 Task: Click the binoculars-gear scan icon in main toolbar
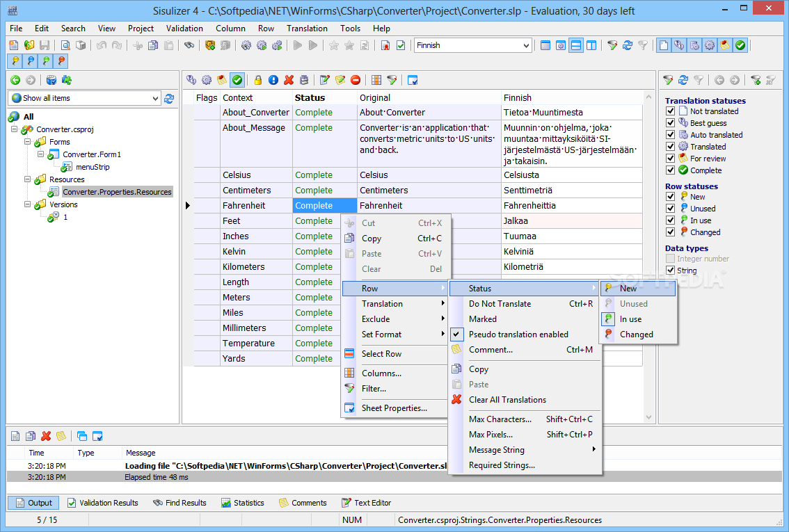(x=246, y=45)
